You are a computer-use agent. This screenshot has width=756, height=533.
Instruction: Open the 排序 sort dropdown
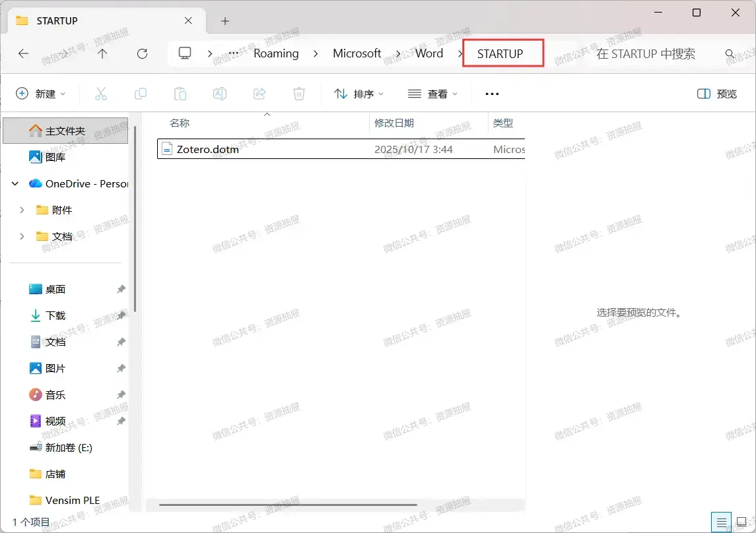click(x=359, y=94)
